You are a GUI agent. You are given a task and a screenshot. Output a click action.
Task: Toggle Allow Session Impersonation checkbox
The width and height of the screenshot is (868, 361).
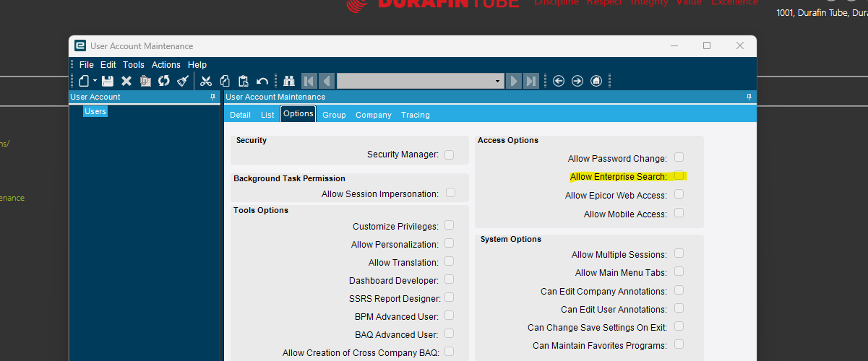click(x=451, y=193)
